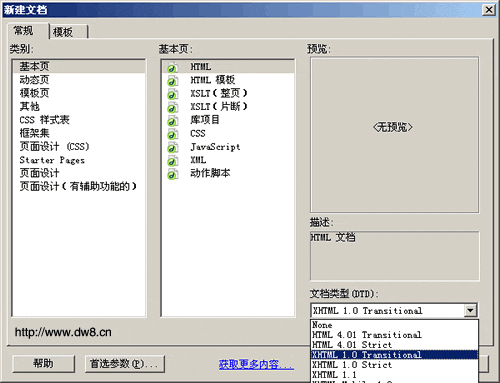Pick the XSLT (整页) document icon

172,94
